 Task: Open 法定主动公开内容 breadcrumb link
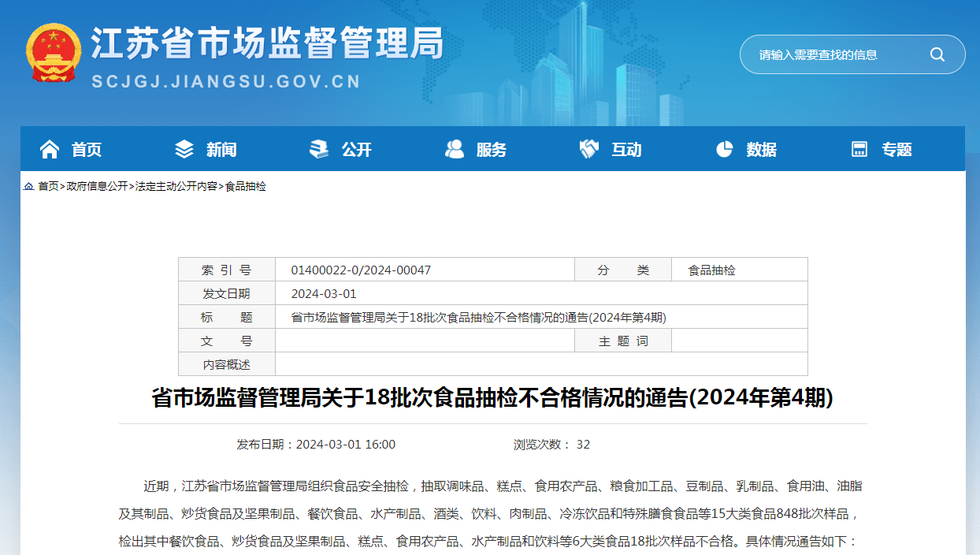coord(176,187)
